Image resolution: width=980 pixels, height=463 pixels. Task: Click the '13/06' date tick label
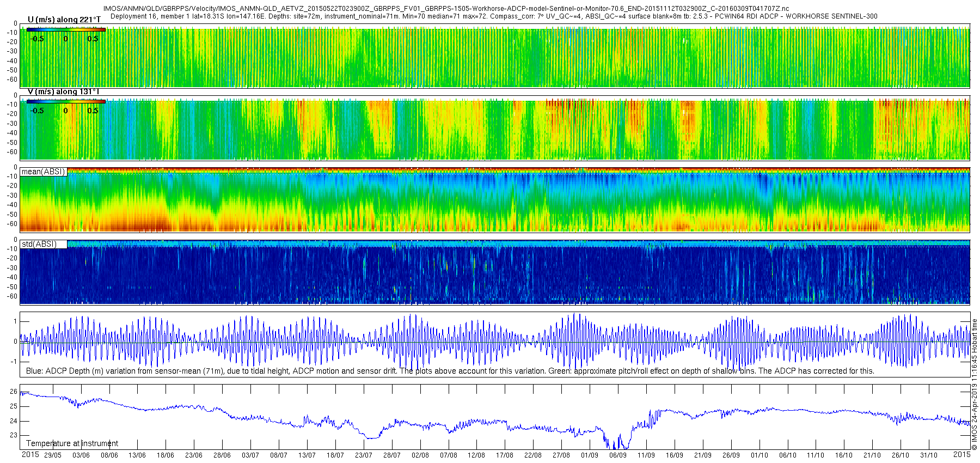[137, 455]
